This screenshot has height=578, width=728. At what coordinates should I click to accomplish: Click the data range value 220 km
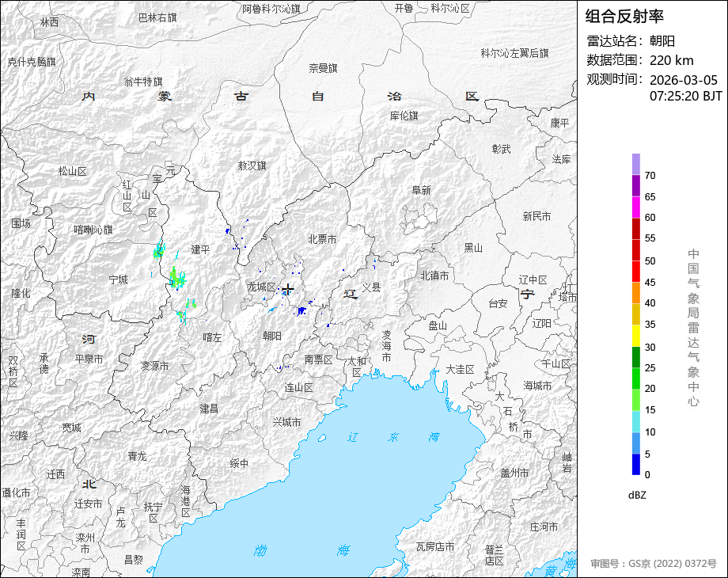pyautogui.click(x=671, y=60)
